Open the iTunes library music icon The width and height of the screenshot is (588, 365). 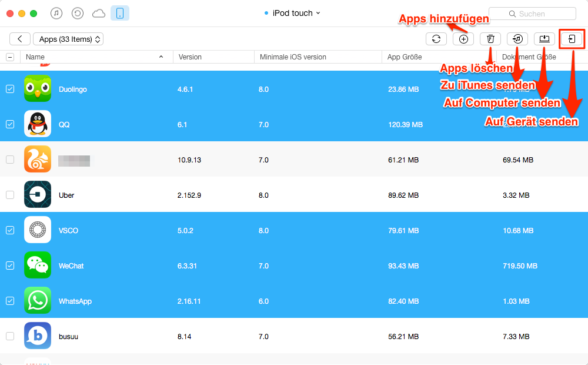[x=56, y=14]
